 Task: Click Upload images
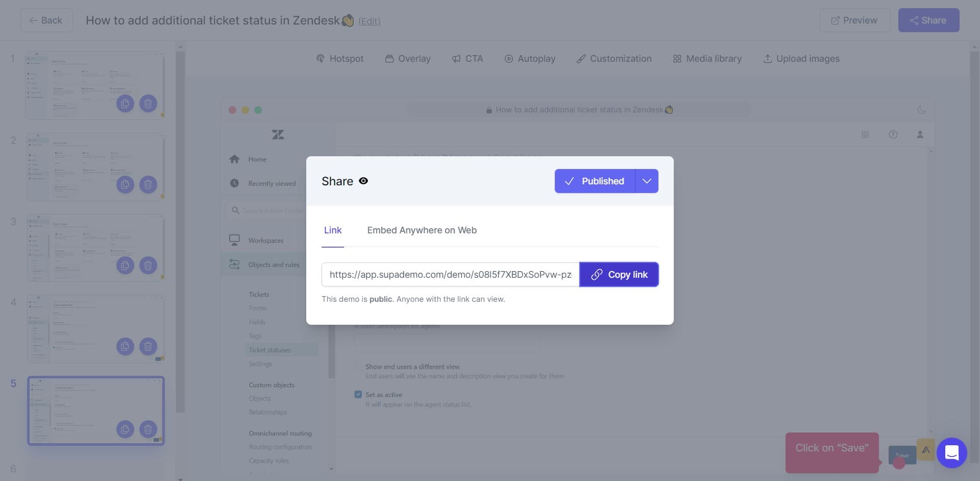tap(800, 58)
